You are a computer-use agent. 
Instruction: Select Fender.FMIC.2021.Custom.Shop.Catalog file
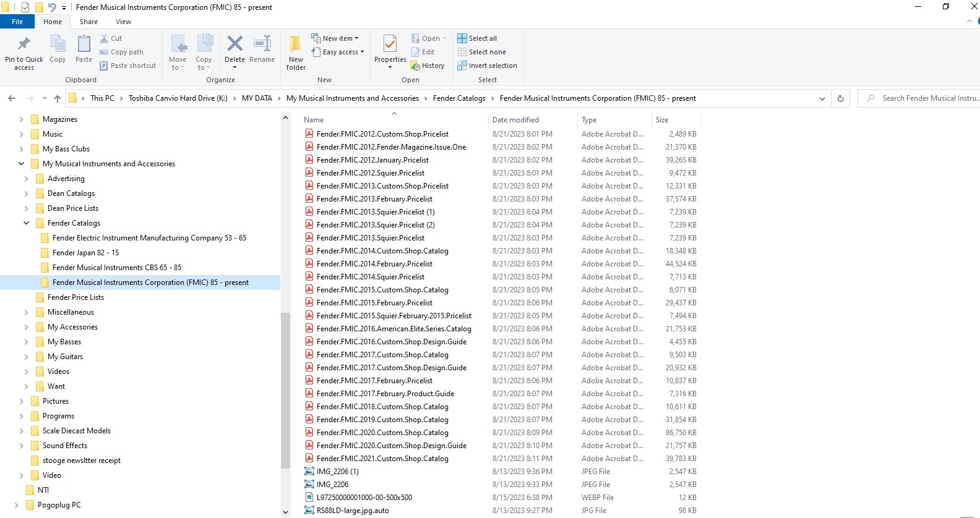382,459
